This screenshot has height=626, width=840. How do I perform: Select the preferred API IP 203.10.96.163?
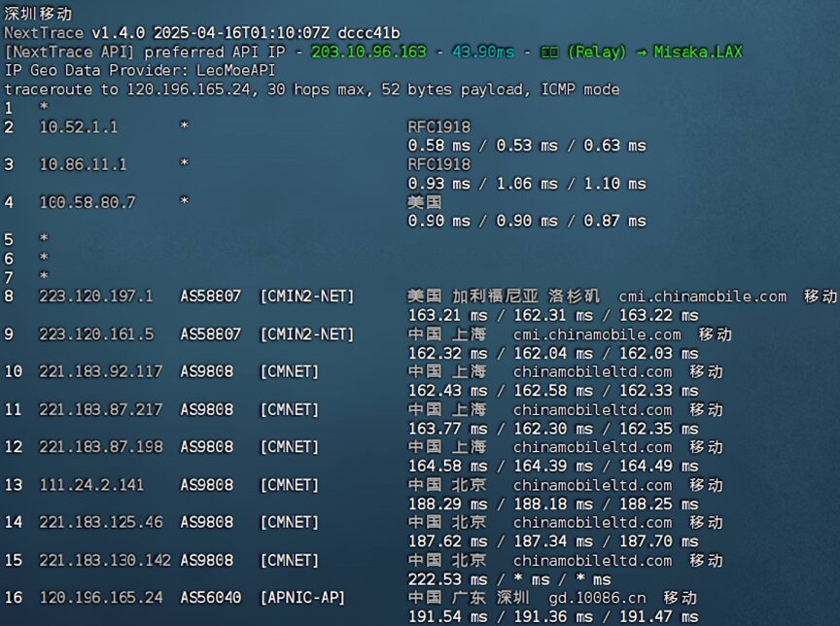(x=368, y=52)
